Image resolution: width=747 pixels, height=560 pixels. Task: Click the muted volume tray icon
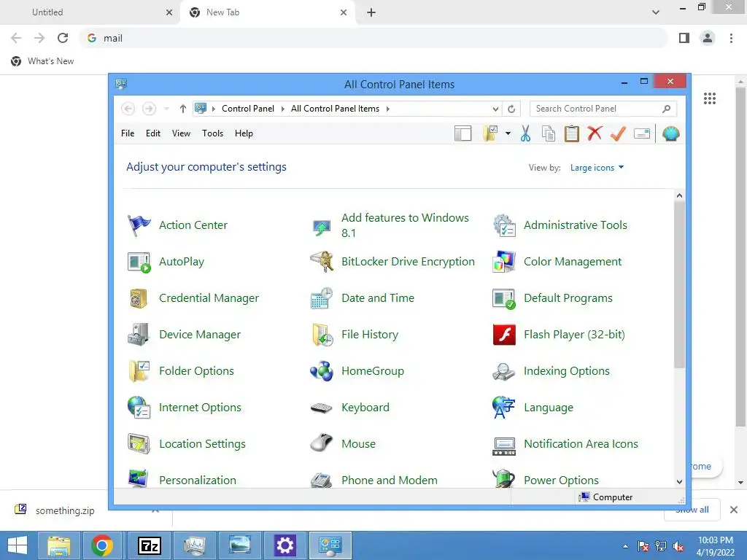coord(678,546)
